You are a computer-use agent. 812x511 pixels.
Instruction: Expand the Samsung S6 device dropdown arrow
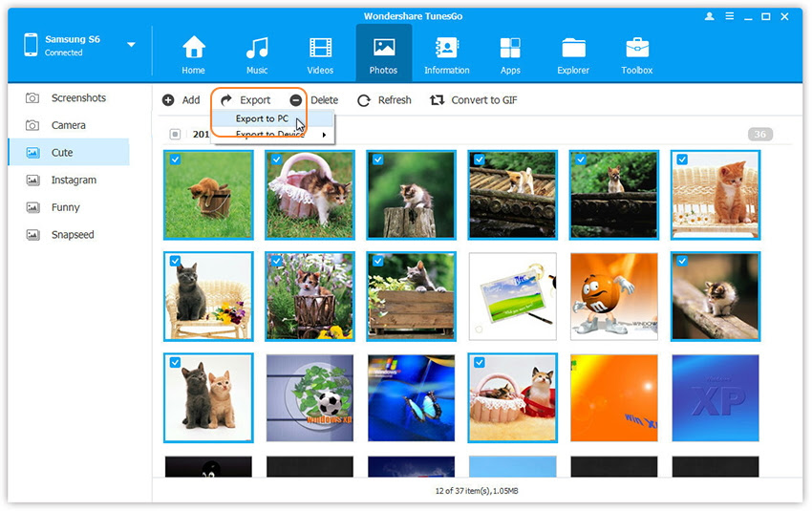click(132, 45)
